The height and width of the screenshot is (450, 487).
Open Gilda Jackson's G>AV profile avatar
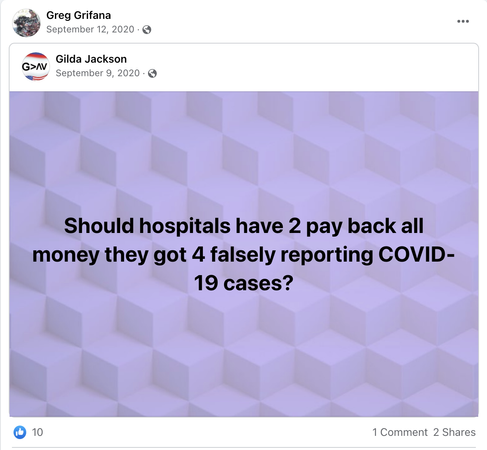tap(35, 66)
